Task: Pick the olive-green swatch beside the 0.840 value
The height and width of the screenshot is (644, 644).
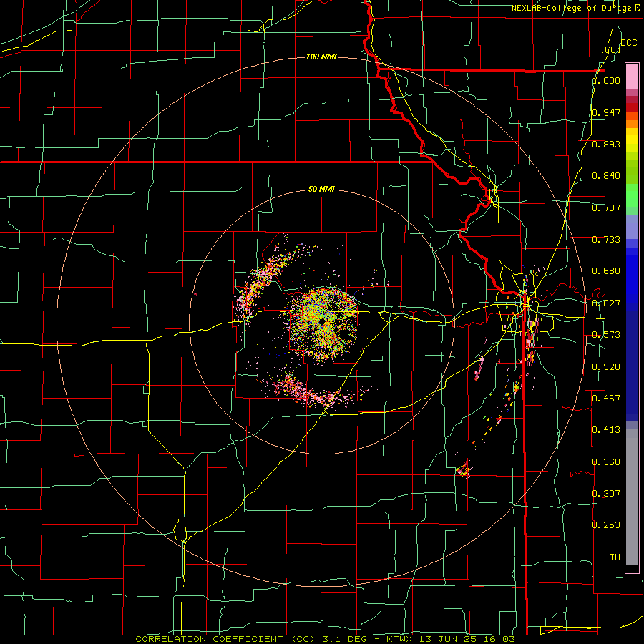Action: tap(632, 172)
